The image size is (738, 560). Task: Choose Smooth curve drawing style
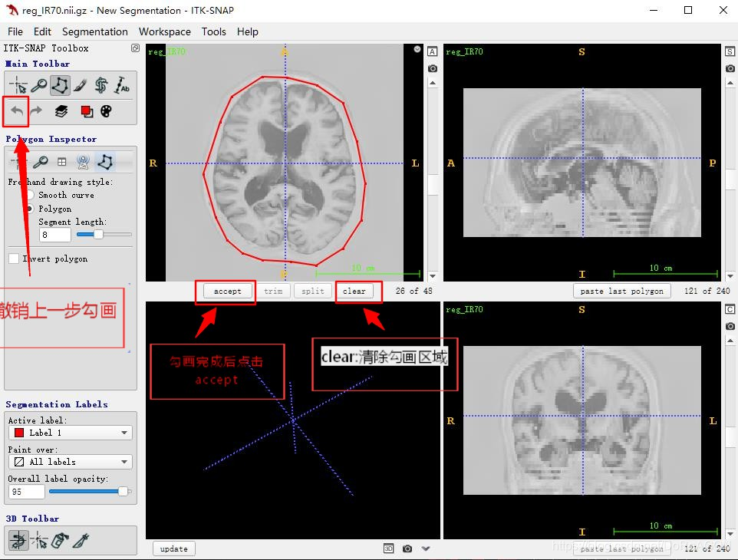30,195
